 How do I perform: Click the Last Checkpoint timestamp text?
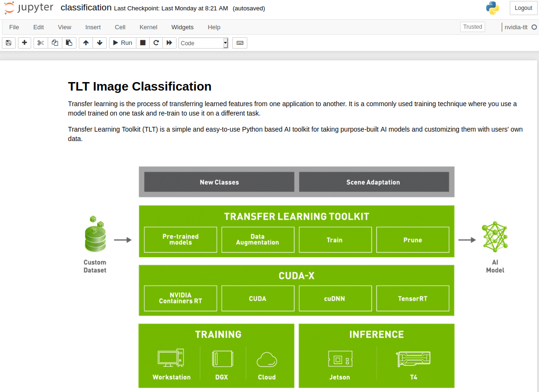(171, 8)
